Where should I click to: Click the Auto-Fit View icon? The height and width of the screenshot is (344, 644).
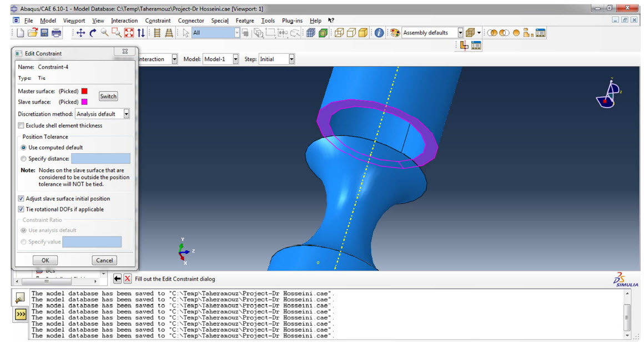click(129, 33)
